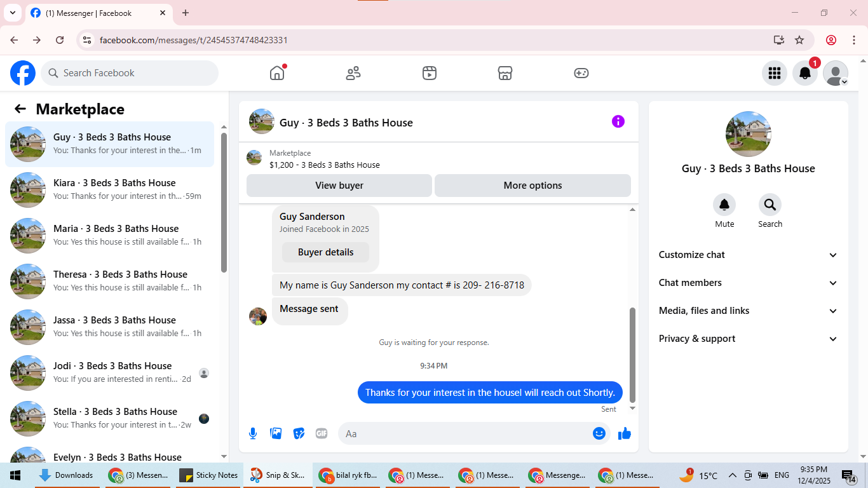Click the Guy Sanderson contact message text

(x=402, y=285)
